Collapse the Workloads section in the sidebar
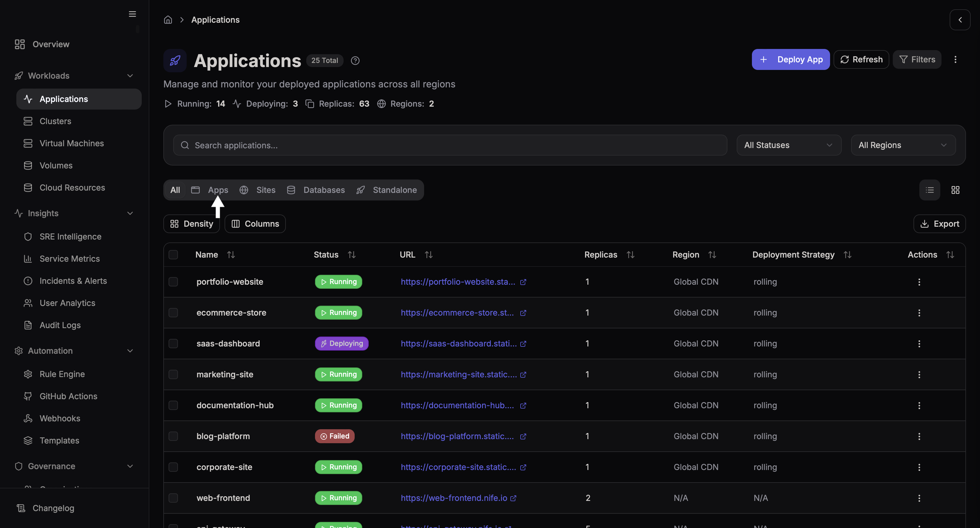Screen dimensions: 980x528 tap(130, 76)
